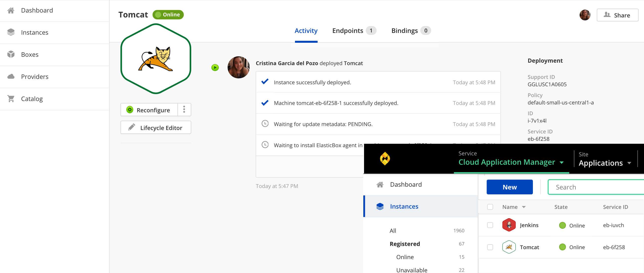Screen dimensions: 644x273
Task: Click the green Online dot in Tomcat row
Action: pos(562,247)
